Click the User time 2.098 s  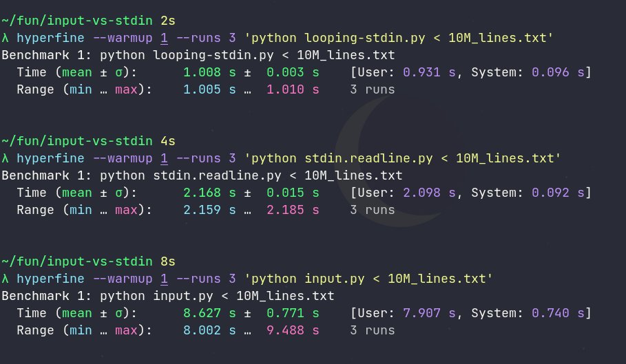(429, 193)
